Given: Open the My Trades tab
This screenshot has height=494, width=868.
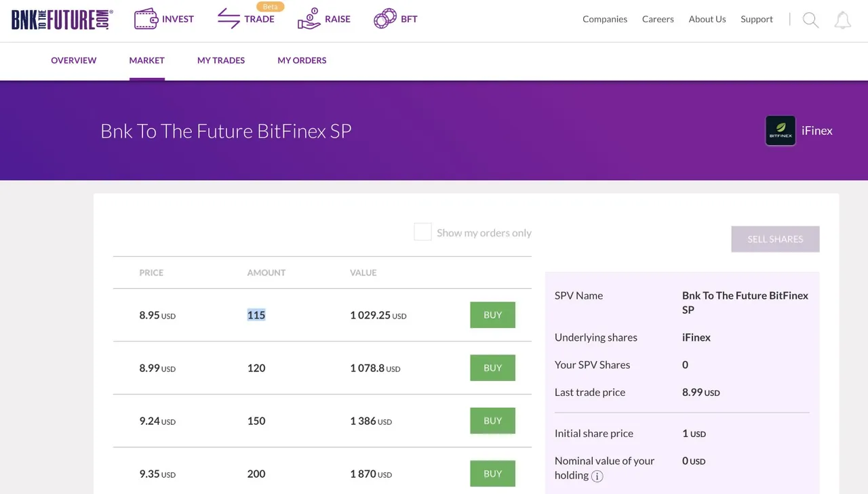Looking at the screenshot, I should coord(221,60).
